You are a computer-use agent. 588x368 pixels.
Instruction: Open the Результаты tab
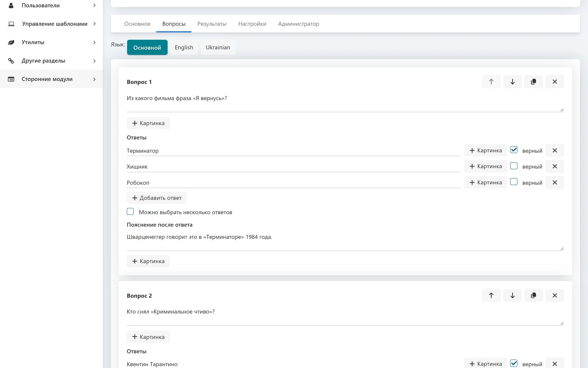pos(212,24)
